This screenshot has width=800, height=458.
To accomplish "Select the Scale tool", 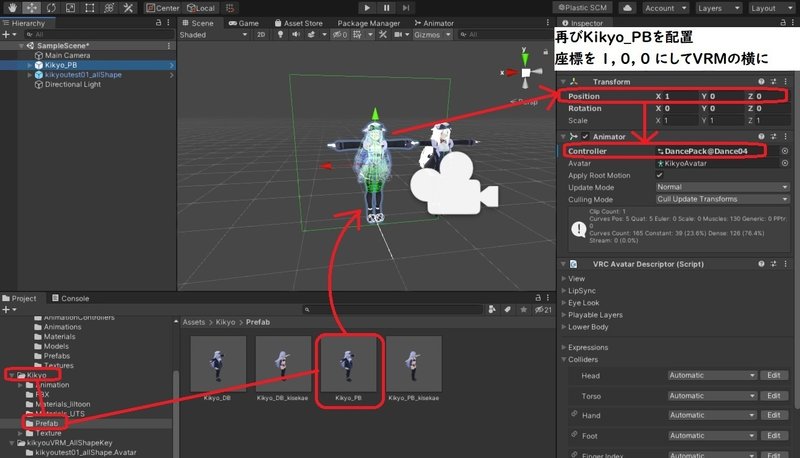I will click(70, 8).
